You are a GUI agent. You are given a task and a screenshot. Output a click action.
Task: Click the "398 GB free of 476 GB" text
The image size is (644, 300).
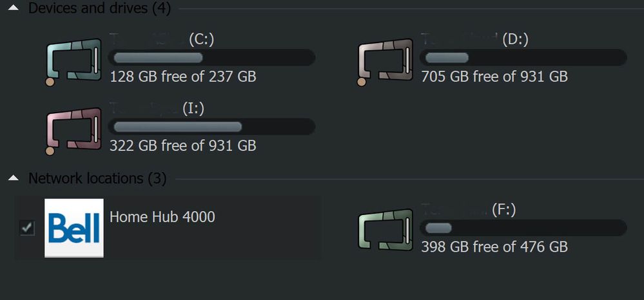tap(494, 247)
